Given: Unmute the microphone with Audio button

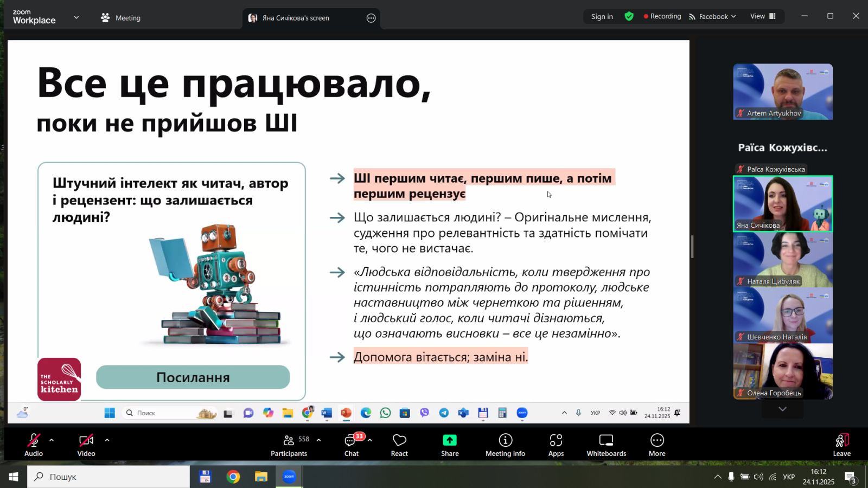Looking at the screenshot, I should click(34, 445).
